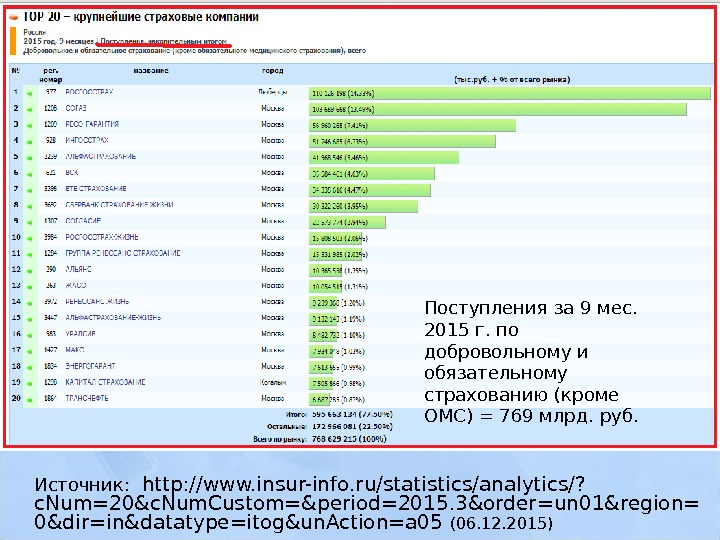Click the ВСК green value bar

coord(371,174)
